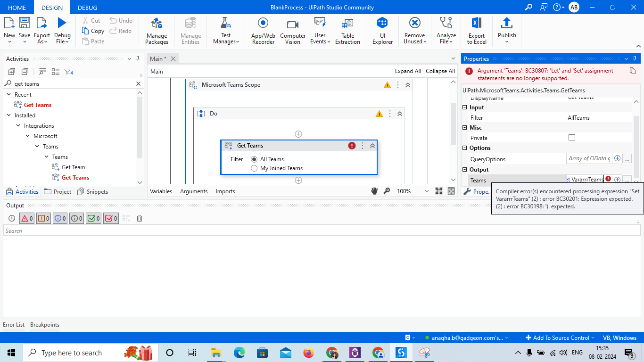Screen dimensions: 644x362
Task: Clear all Output panel logs with trash icon
Action: click(140, 218)
